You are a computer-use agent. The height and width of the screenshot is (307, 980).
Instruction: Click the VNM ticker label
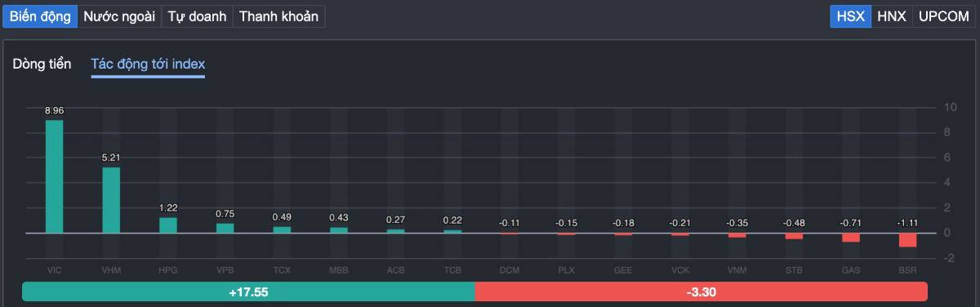737,269
